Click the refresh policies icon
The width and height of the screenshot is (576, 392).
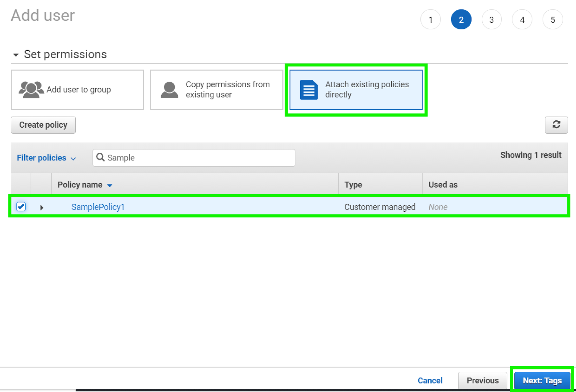tap(556, 125)
